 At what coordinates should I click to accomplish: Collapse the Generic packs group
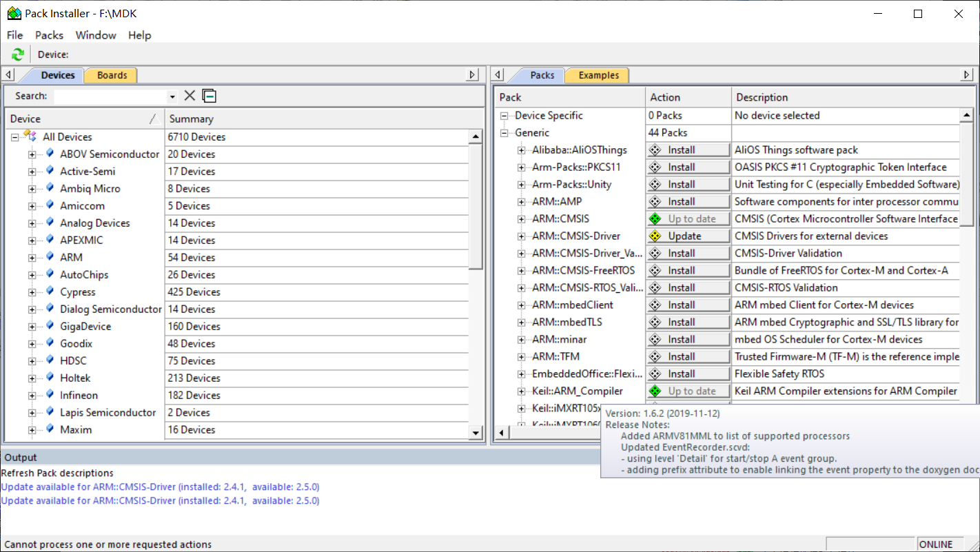[x=504, y=133]
